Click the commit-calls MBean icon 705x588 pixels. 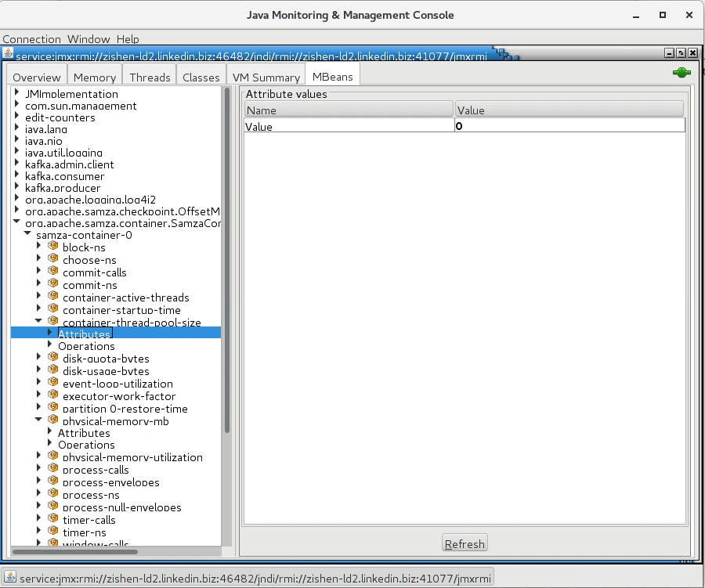pos(53,271)
